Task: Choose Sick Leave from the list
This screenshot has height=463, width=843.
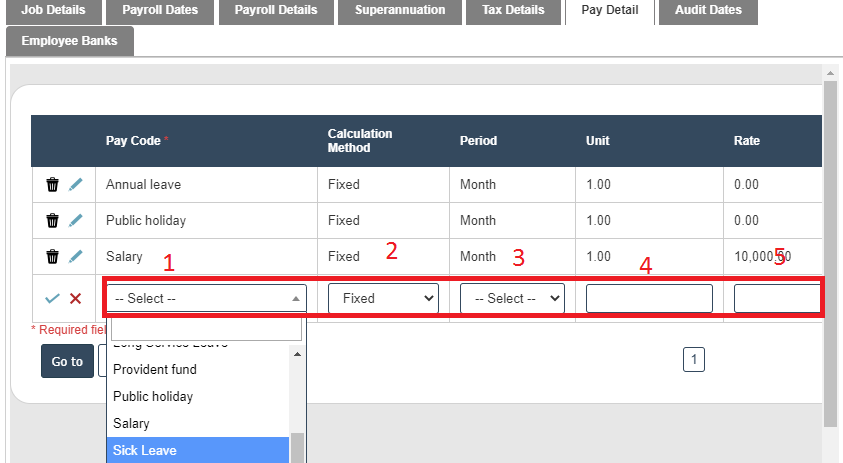Action: 198,451
